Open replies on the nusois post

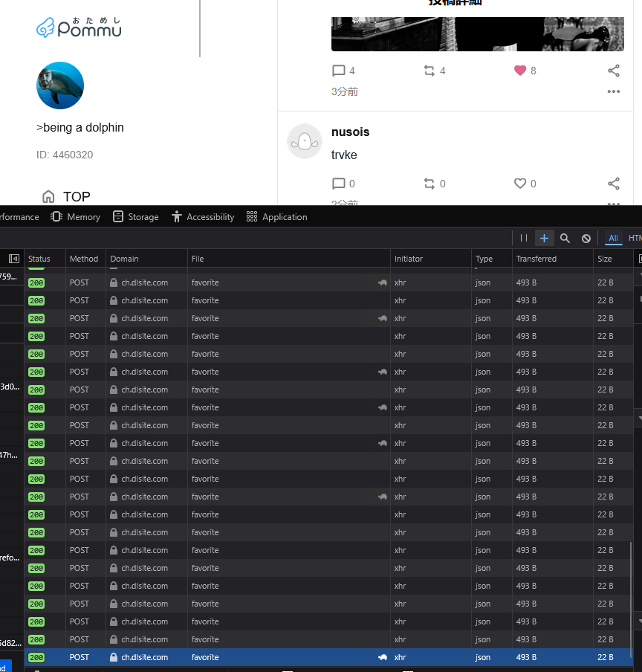pos(339,184)
